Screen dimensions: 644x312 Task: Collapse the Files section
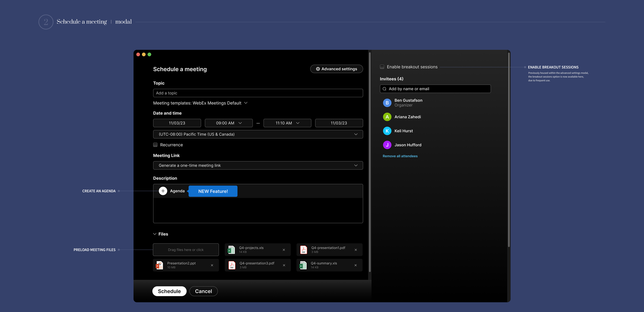pos(155,234)
